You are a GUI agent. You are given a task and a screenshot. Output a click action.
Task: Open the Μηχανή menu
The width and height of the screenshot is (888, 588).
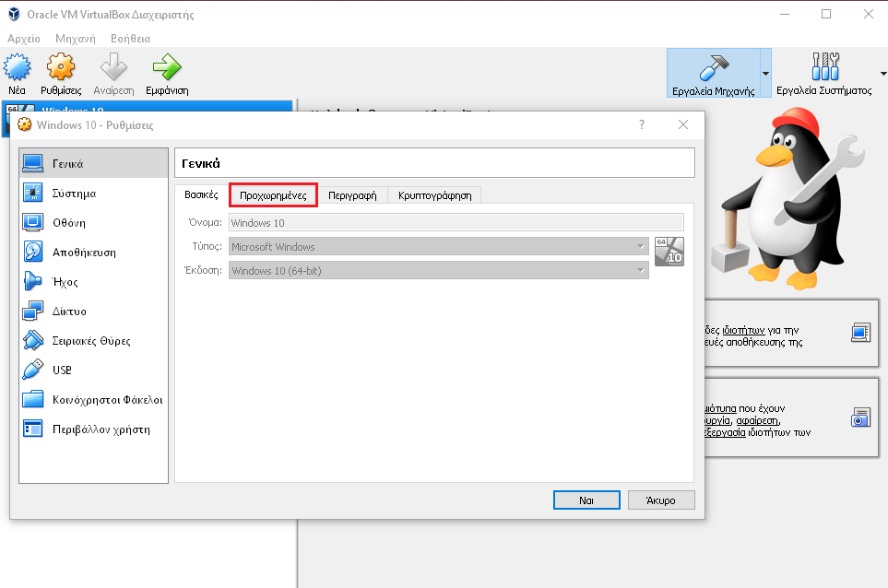[76, 39]
